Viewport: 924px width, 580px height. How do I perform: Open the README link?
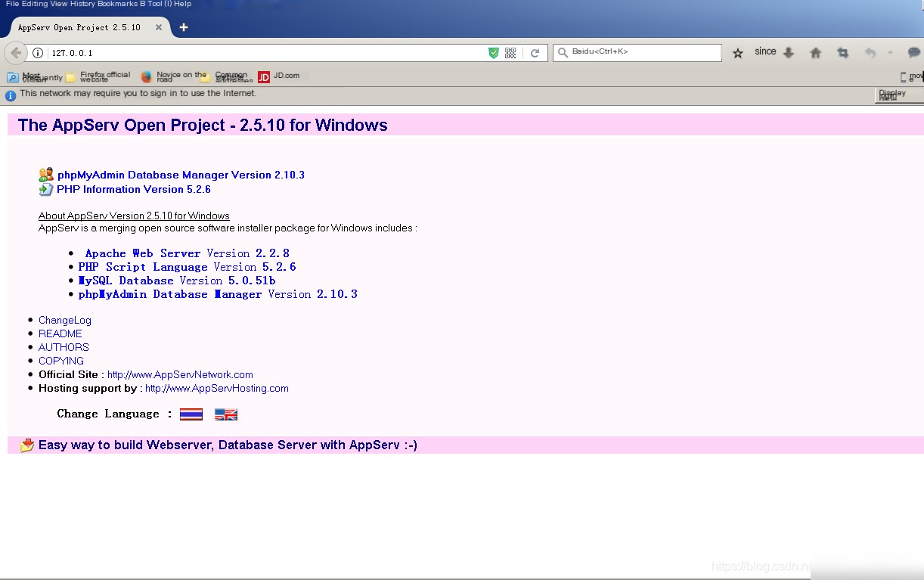pyautogui.click(x=60, y=333)
